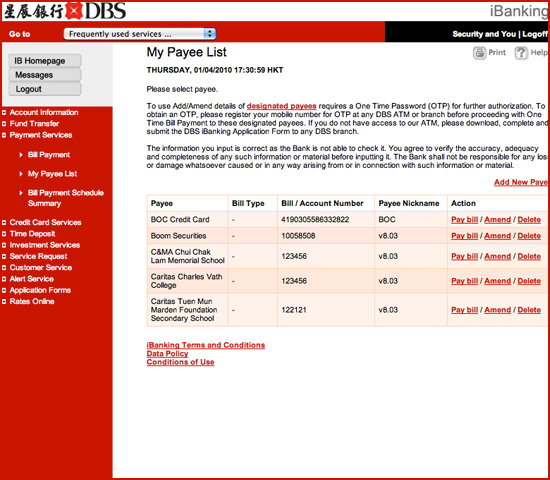This screenshot has height=480, width=550.
Task: Open the Frequently used services dropdown
Action: pos(140,34)
